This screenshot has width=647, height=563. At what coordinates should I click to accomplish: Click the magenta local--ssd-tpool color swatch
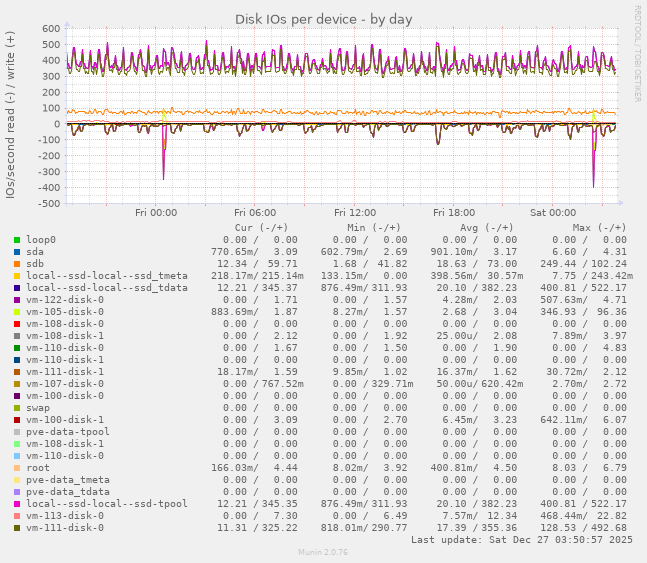click(x=17, y=504)
